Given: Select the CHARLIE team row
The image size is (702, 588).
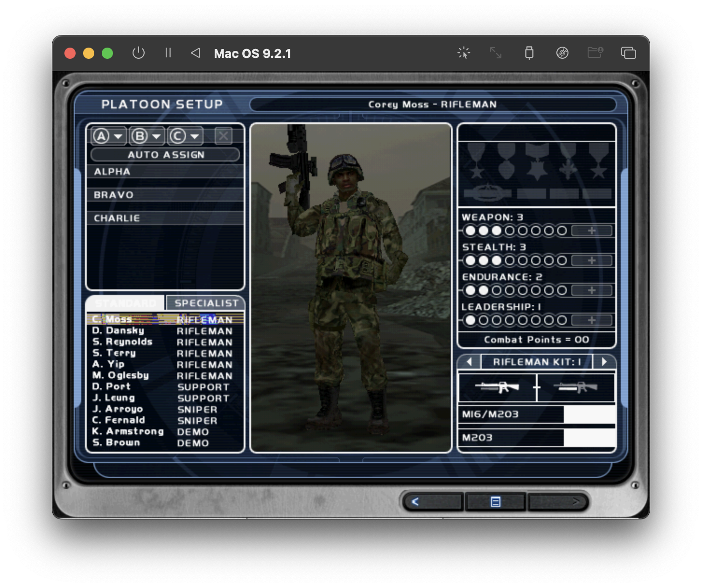Looking at the screenshot, I should [x=165, y=218].
